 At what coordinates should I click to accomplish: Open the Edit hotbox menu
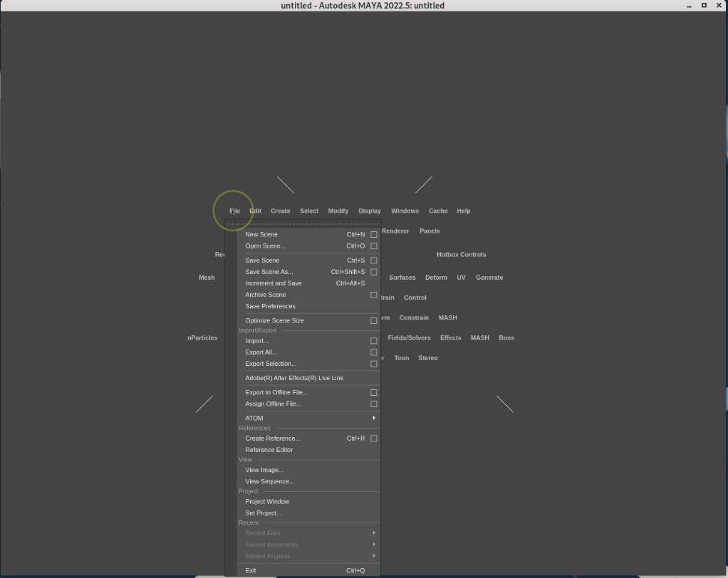[255, 211]
